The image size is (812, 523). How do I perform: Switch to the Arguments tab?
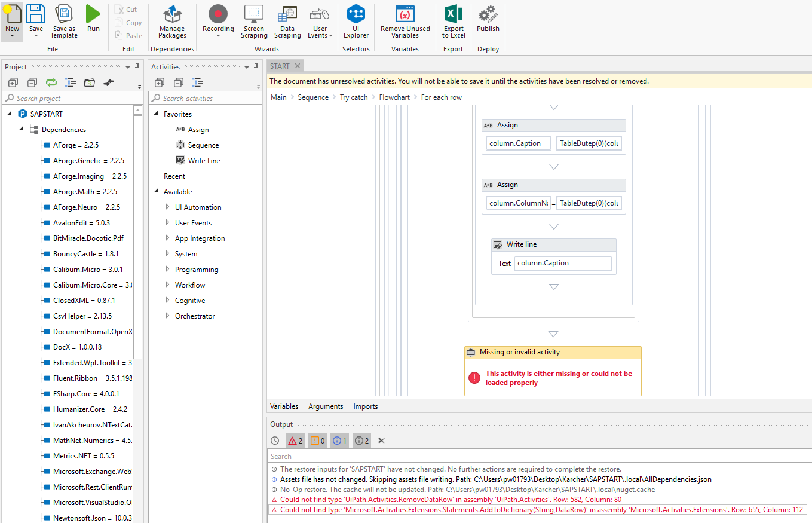click(x=326, y=406)
